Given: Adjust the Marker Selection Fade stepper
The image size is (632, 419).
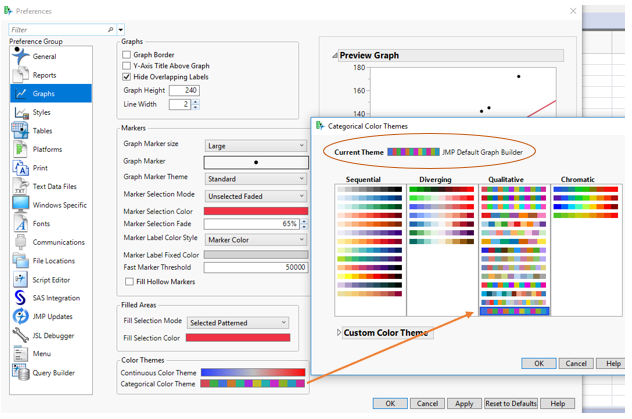Looking at the screenshot, I should [304, 224].
